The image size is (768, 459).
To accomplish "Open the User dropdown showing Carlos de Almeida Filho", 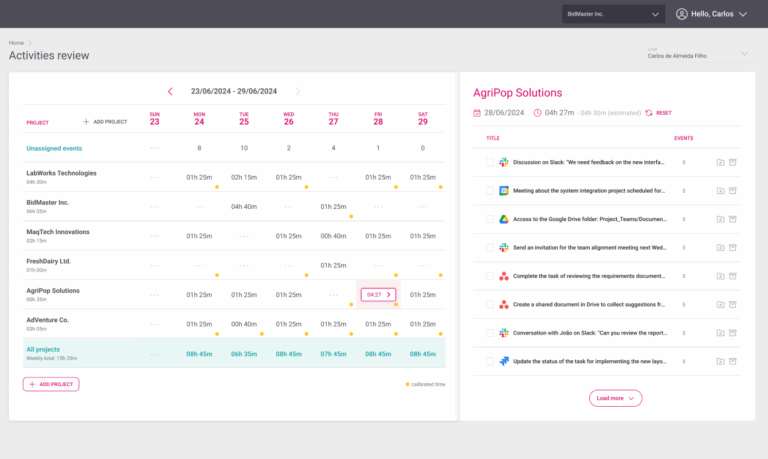I will point(697,53).
